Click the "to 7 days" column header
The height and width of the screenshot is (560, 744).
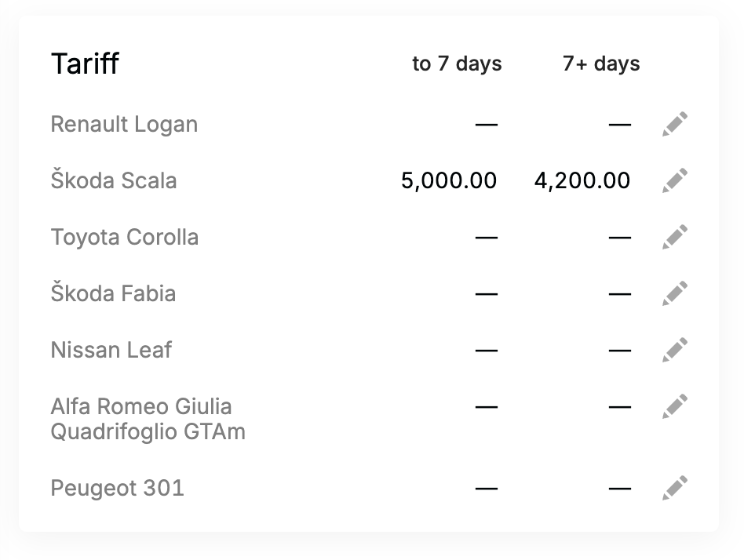pyautogui.click(x=457, y=64)
